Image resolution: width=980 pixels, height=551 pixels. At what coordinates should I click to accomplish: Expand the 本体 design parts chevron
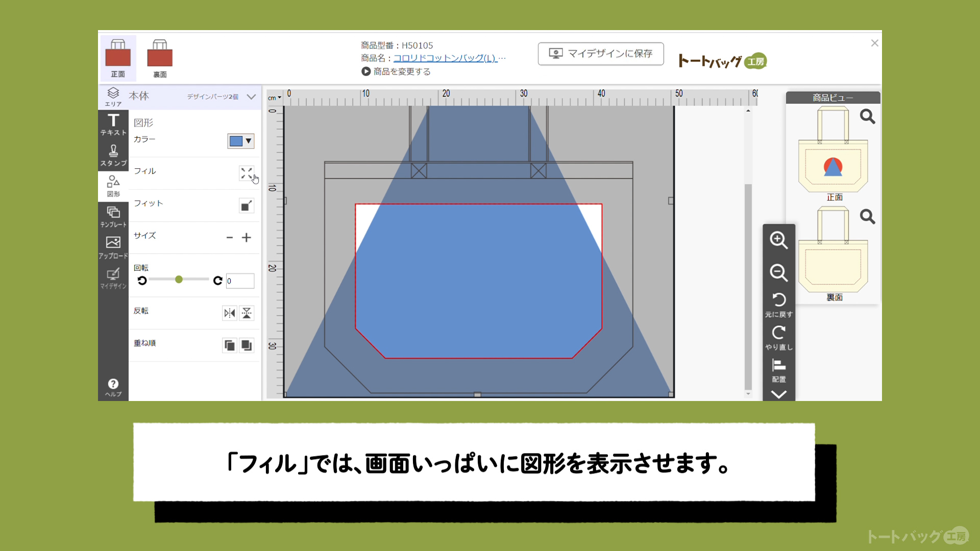pos(251,96)
